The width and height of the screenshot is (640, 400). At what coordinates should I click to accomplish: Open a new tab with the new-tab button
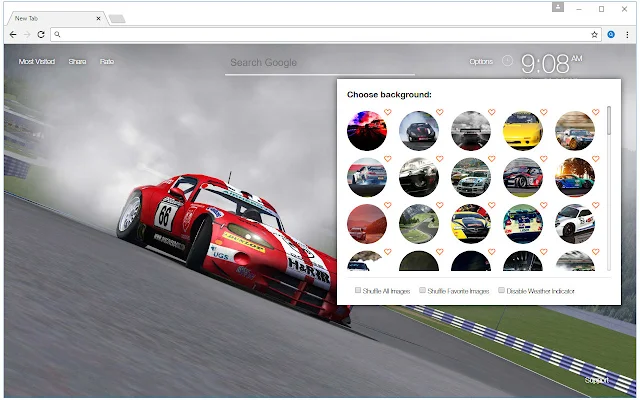pos(117,19)
